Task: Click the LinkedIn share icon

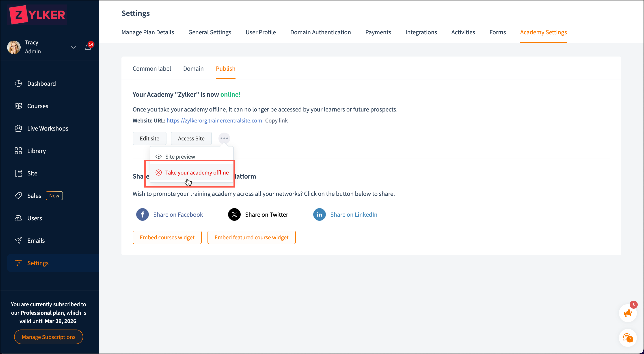Action: click(x=319, y=214)
